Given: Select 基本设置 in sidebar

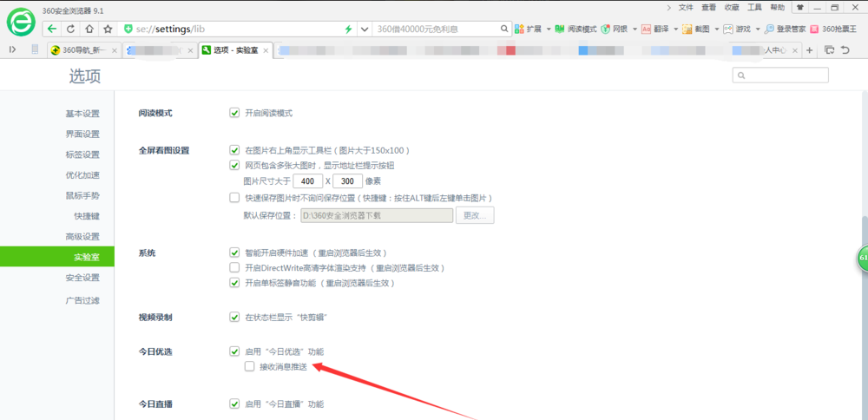Looking at the screenshot, I should 82,114.
